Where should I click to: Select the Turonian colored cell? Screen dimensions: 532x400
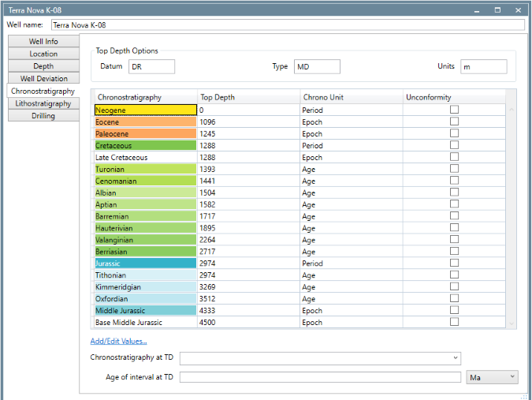click(146, 169)
